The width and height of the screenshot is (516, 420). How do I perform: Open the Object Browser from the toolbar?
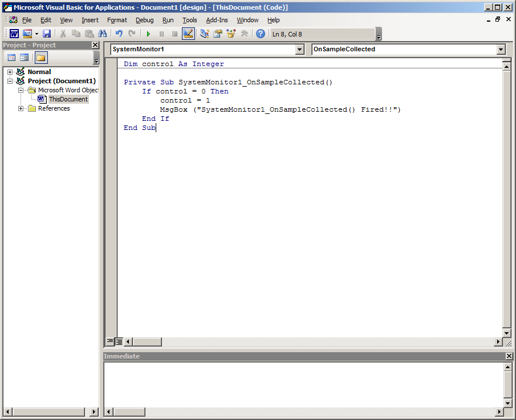[x=230, y=33]
